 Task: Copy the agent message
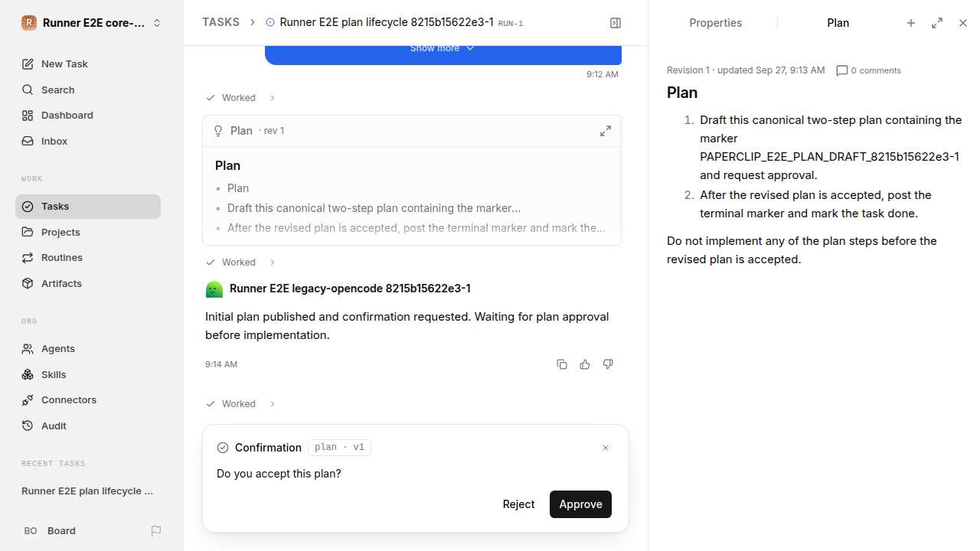562,364
